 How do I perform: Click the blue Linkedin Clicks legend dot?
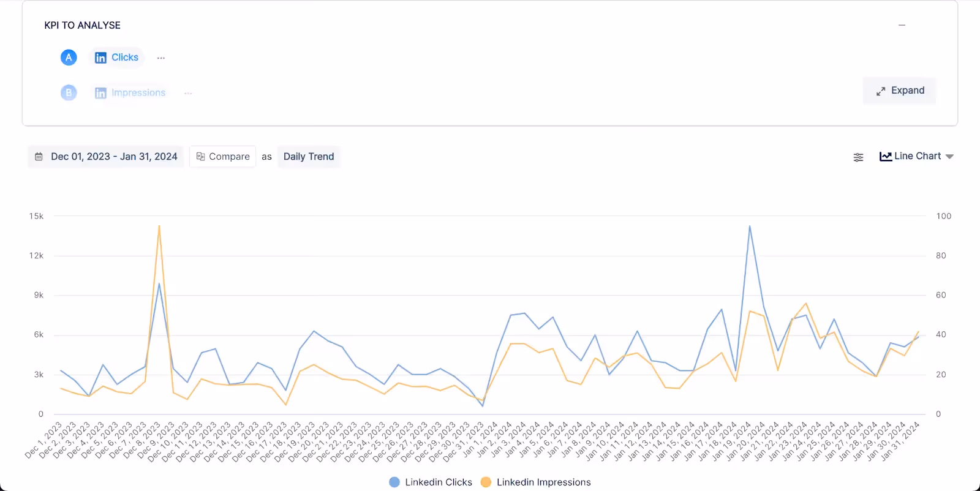tap(393, 482)
